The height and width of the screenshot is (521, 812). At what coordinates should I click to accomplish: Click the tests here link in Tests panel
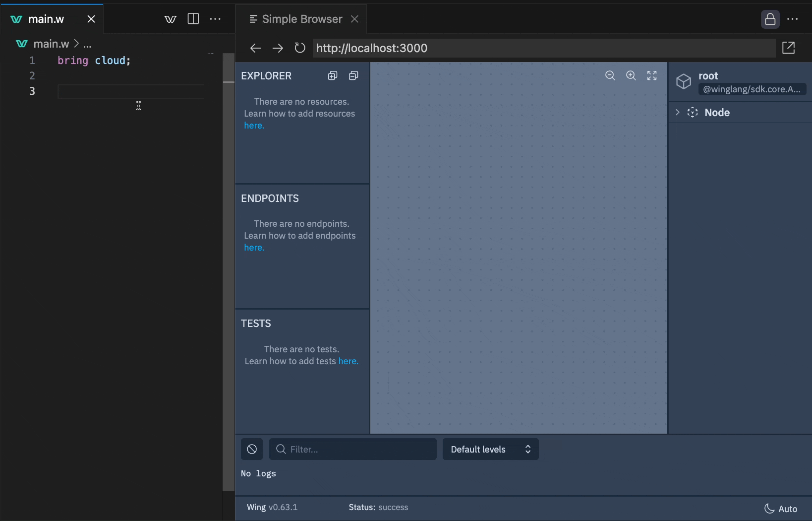click(348, 361)
